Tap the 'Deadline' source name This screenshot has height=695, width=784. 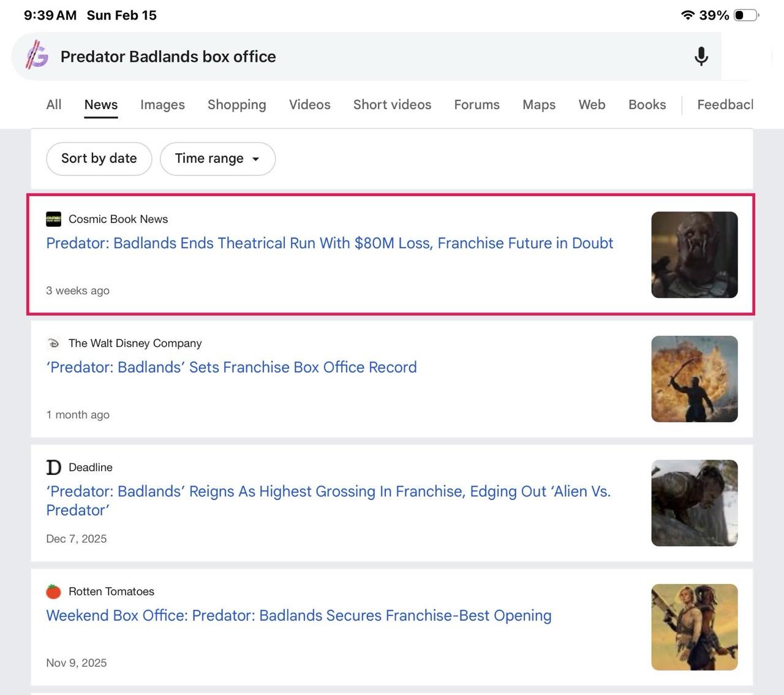(91, 467)
